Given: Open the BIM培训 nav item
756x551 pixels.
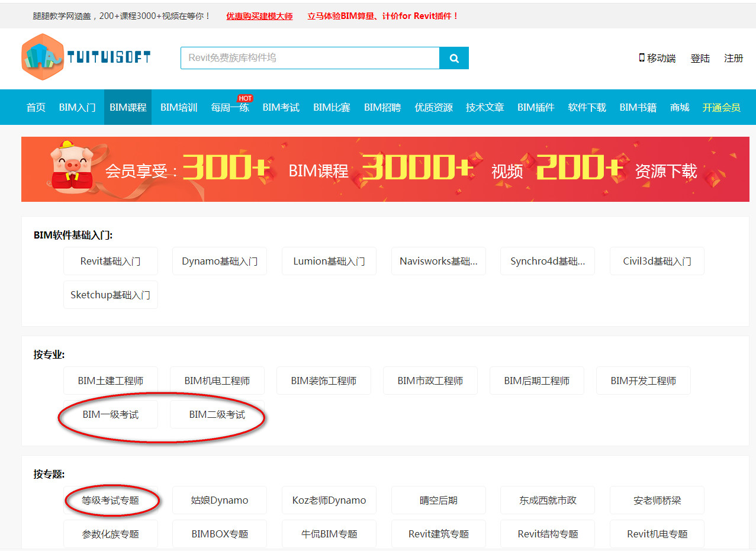Looking at the screenshot, I should pos(179,107).
